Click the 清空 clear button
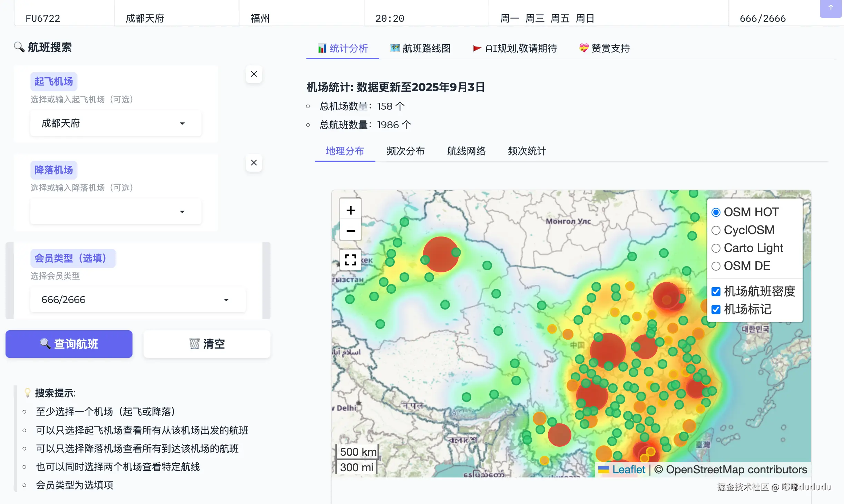Screen dimensions: 844x504 click(x=207, y=344)
